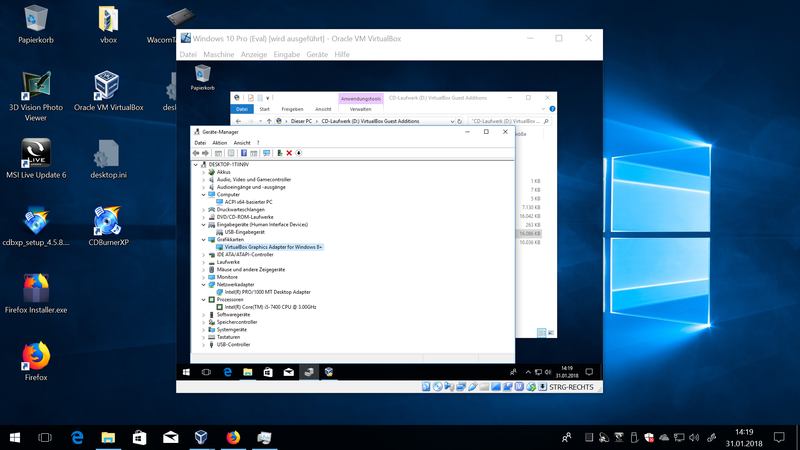
Task: Click the help question mark icon in Explorer ribbon
Action: (552, 109)
